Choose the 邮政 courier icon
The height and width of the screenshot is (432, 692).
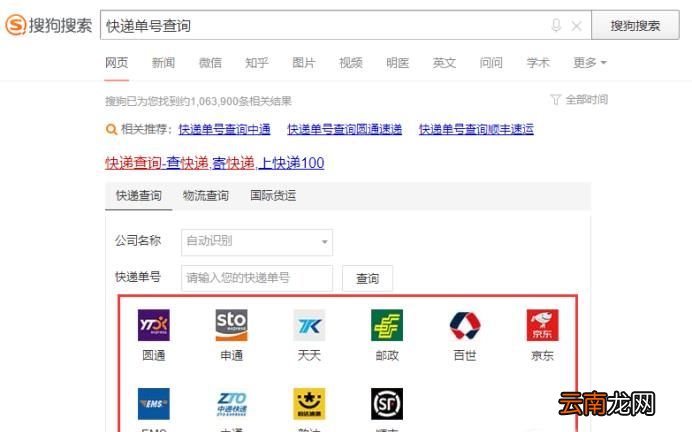click(x=387, y=325)
